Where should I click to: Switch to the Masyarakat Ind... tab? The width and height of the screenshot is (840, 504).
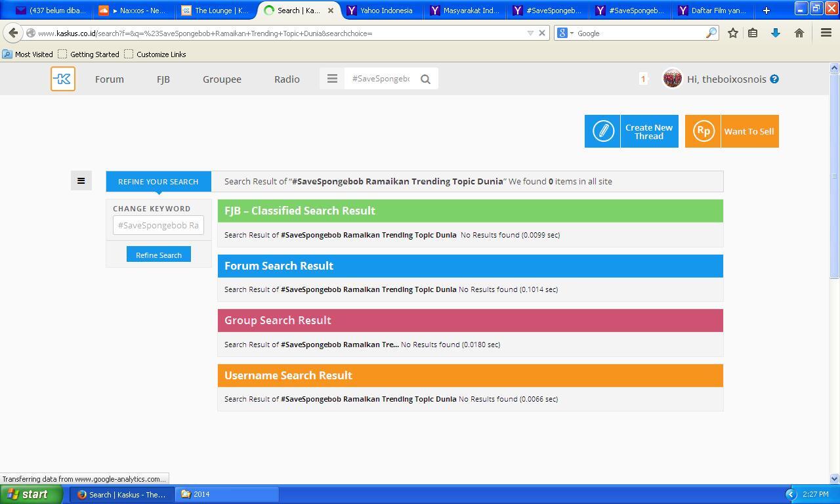465,10
